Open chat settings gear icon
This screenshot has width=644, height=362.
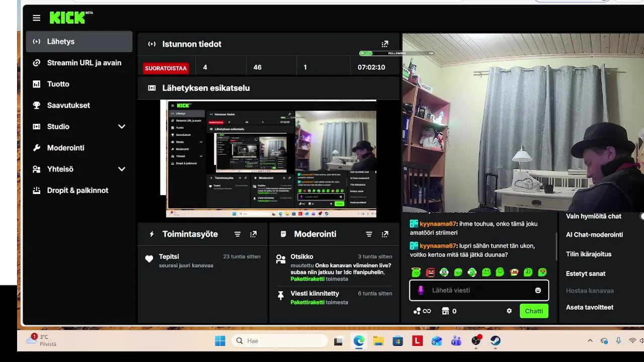[x=509, y=311]
